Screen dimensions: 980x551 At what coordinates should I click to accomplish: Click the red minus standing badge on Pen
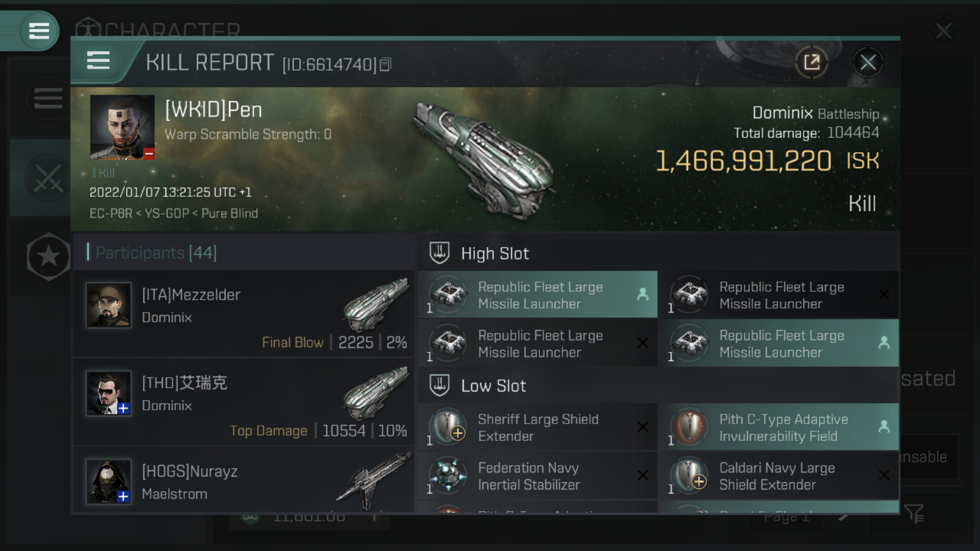pos(149,153)
